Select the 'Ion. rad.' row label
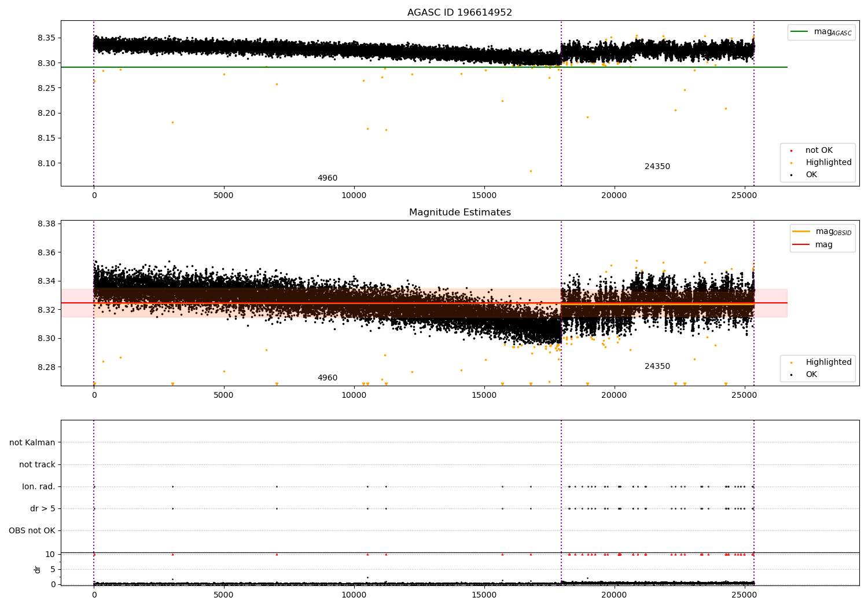868x608 pixels. 39,487
